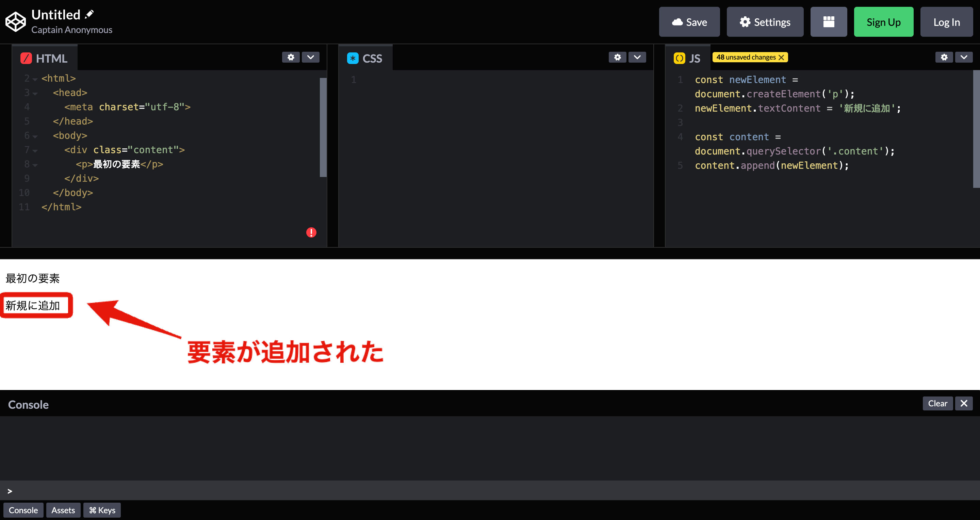Open the CSS editor settings gear
This screenshot has height=520, width=980.
tap(618, 57)
